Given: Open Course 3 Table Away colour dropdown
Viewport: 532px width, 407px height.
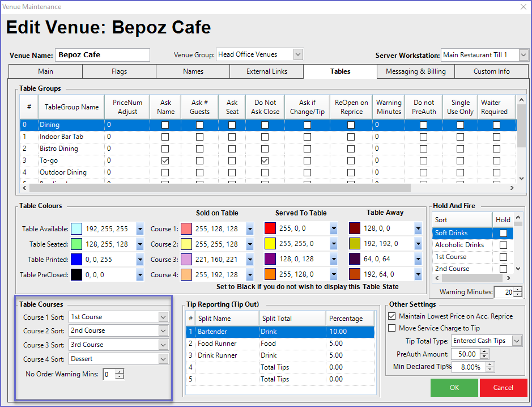Looking at the screenshot, I should click(x=418, y=259).
